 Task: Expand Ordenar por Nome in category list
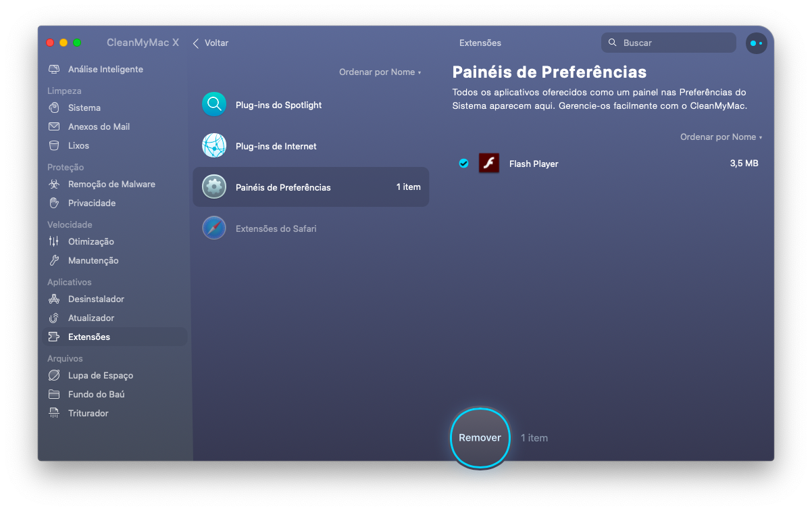pos(380,72)
